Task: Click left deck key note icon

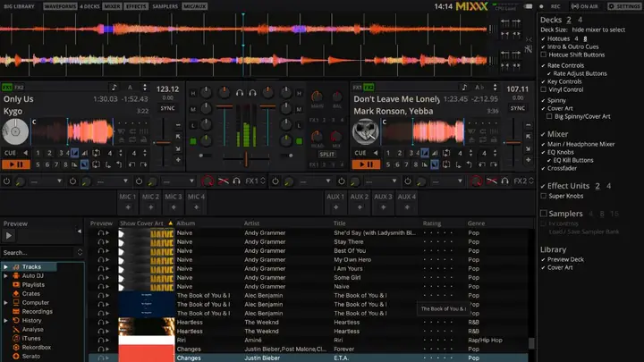Action: pos(114,87)
